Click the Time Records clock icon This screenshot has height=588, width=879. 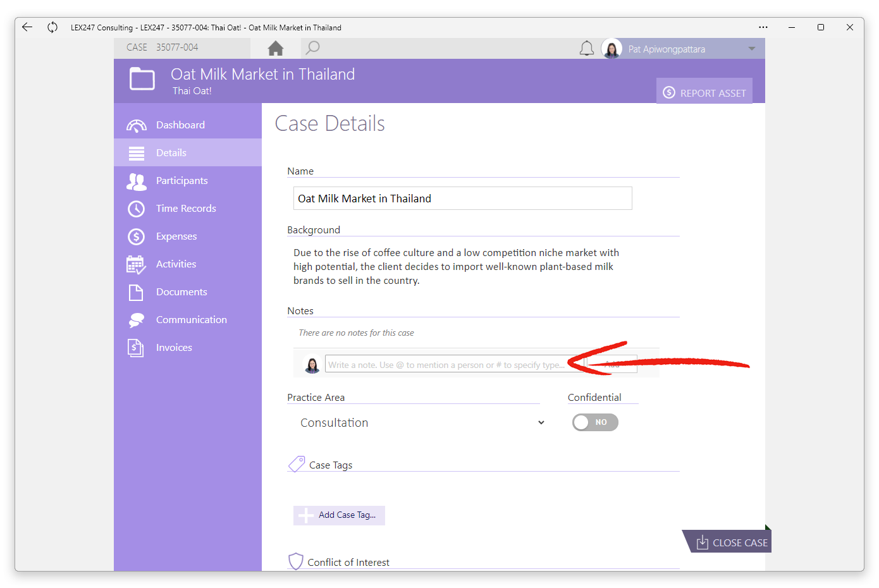(x=137, y=209)
